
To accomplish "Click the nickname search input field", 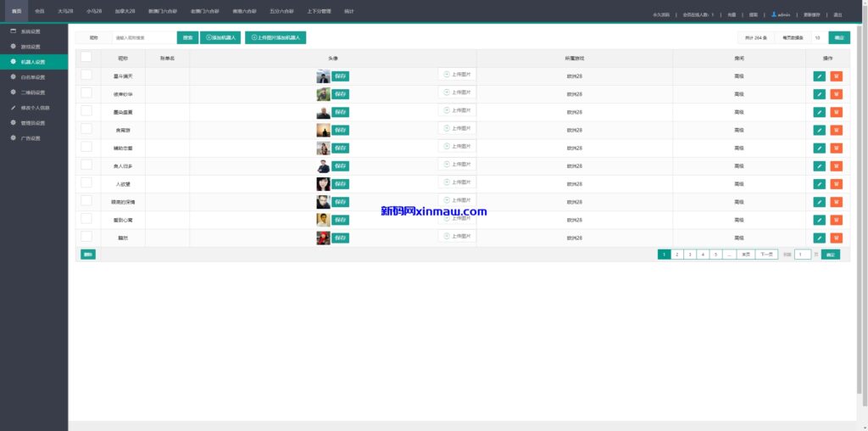I will click(x=142, y=38).
